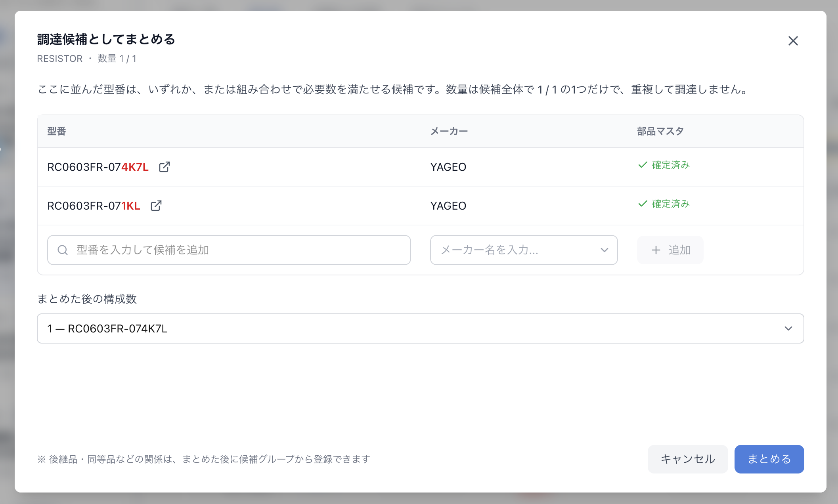Click the chevron of RC0603FR-074K7L selector
The width and height of the screenshot is (838, 504).
[788, 328]
